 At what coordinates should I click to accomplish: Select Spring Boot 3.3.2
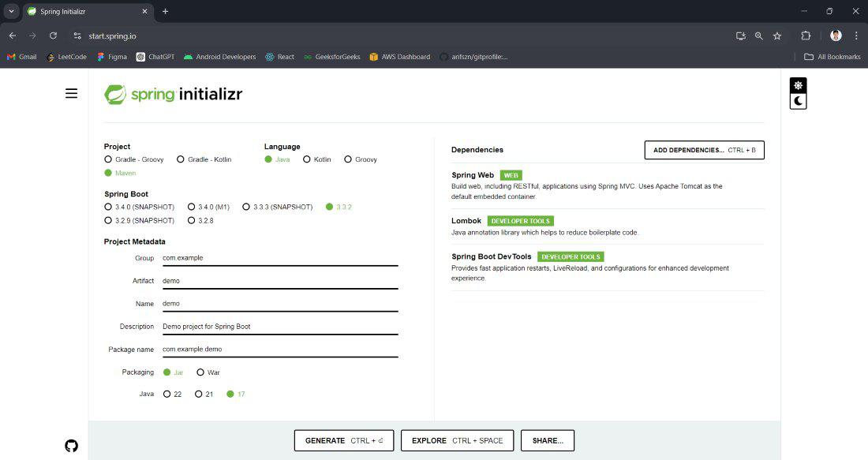(339, 207)
